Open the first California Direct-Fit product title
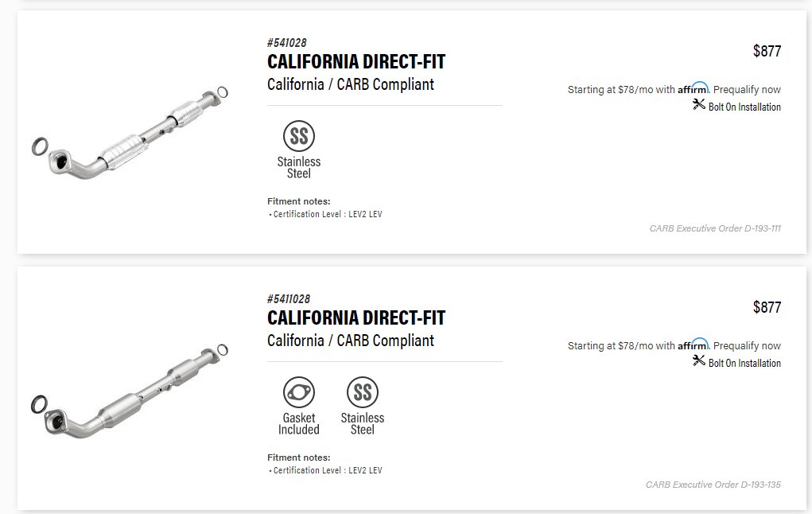Image resolution: width=812 pixels, height=514 pixels. tap(356, 61)
